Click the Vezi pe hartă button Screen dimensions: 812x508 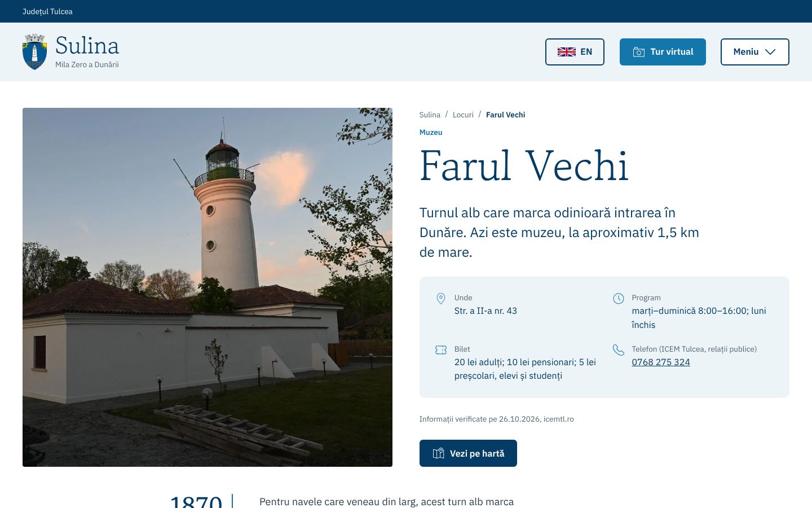point(468,453)
